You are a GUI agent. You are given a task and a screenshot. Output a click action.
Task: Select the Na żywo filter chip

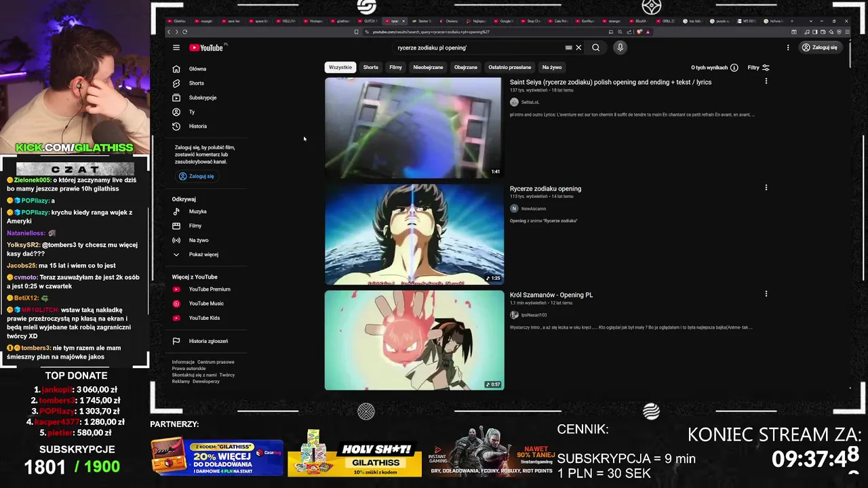click(x=552, y=67)
